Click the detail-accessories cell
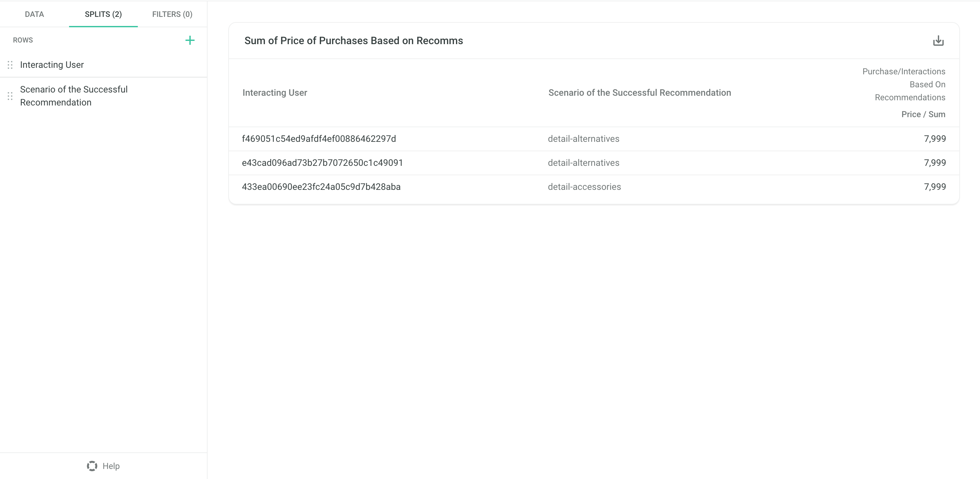 (x=584, y=187)
